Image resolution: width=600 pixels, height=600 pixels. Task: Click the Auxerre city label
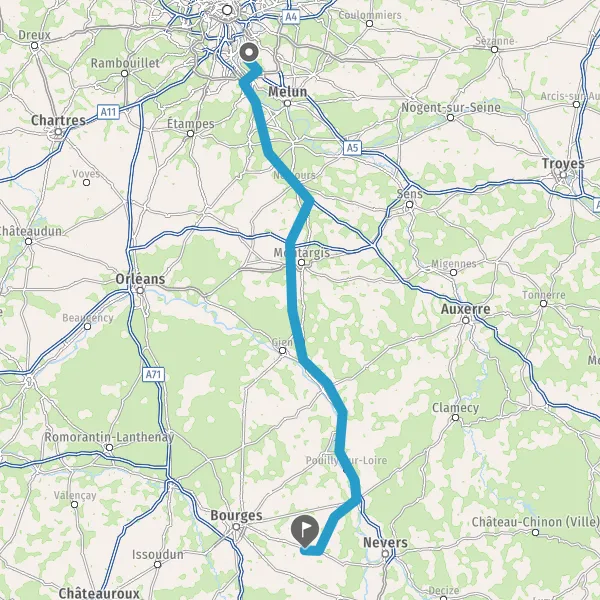coord(465,309)
